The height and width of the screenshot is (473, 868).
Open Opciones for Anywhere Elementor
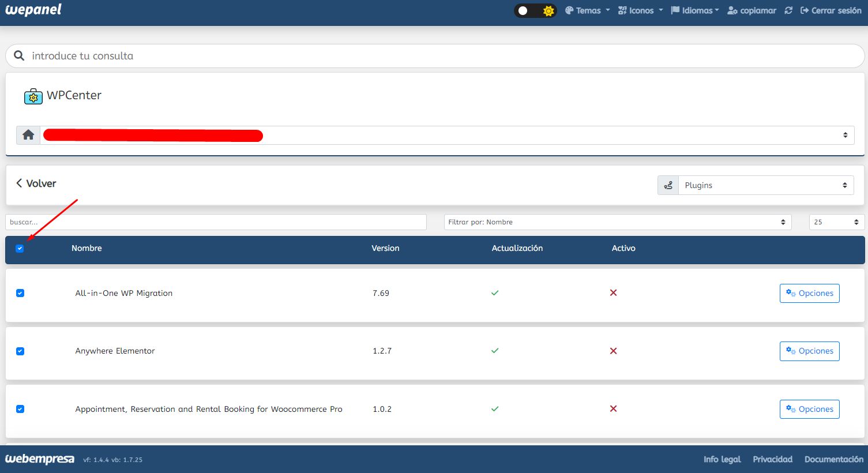click(809, 351)
